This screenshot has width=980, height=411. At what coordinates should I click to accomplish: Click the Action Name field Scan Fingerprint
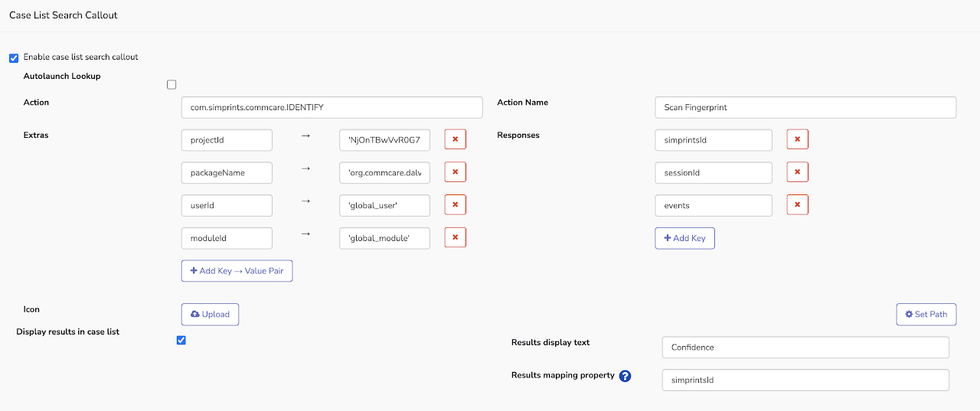tap(805, 108)
